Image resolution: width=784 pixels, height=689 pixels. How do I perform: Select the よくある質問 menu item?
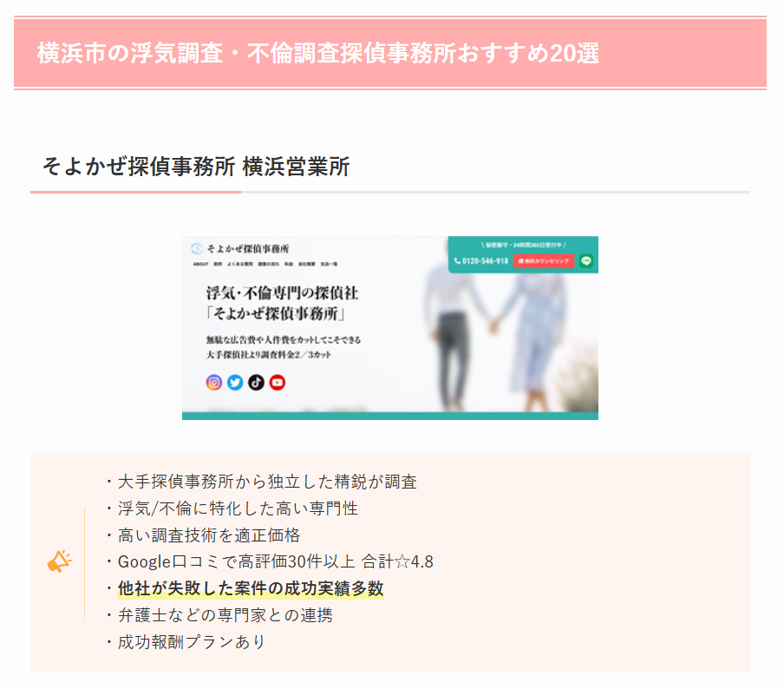240,264
